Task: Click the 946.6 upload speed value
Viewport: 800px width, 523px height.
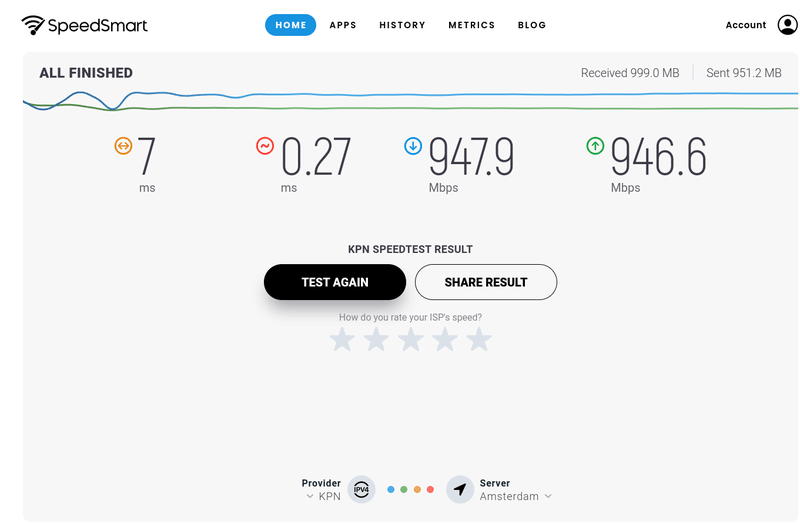Action: point(659,157)
